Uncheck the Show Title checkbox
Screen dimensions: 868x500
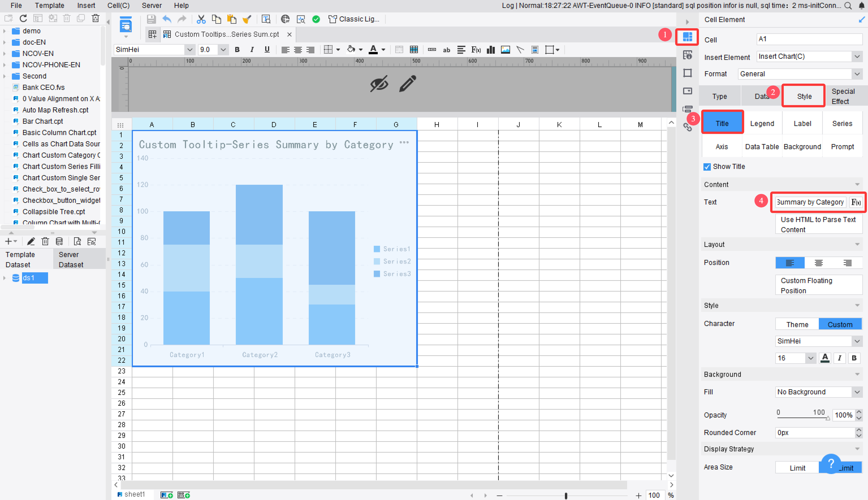pyautogui.click(x=707, y=167)
